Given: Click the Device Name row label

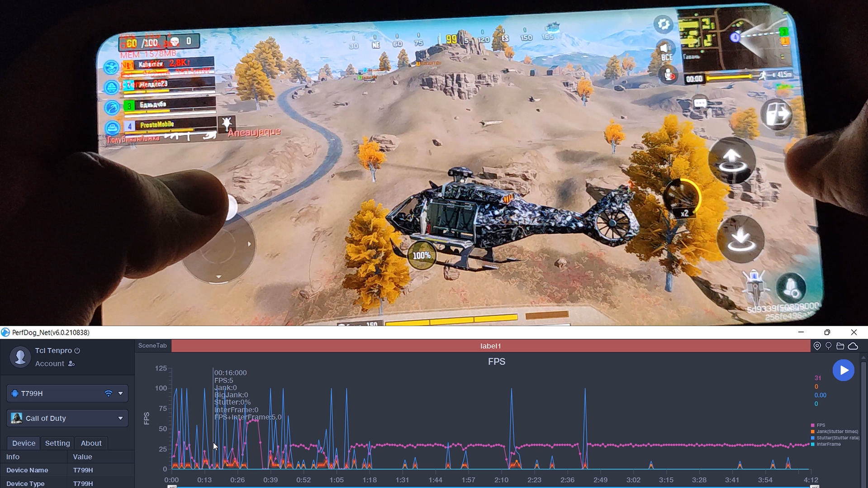Looking at the screenshot, I should [x=27, y=470].
